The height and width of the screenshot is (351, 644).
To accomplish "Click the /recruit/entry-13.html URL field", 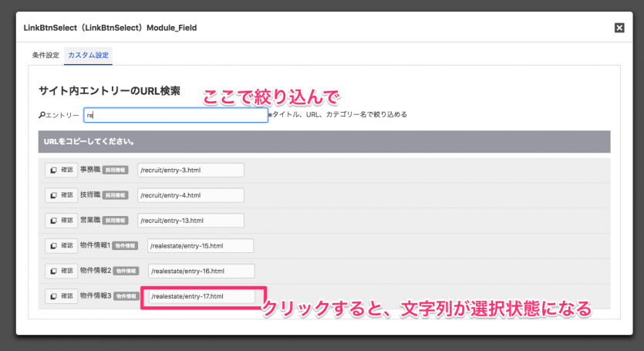I will click(191, 221).
